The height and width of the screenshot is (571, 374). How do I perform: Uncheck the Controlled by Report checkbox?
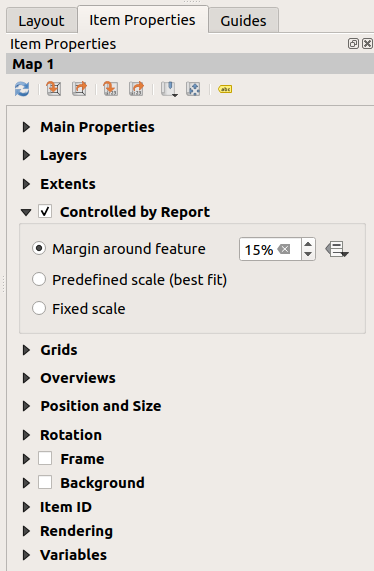point(45,212)
